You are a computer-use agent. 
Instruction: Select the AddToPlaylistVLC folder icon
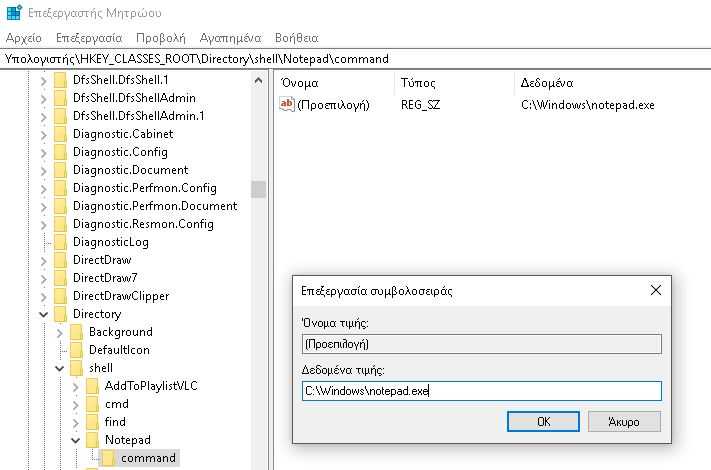click(x=93, y=386)
